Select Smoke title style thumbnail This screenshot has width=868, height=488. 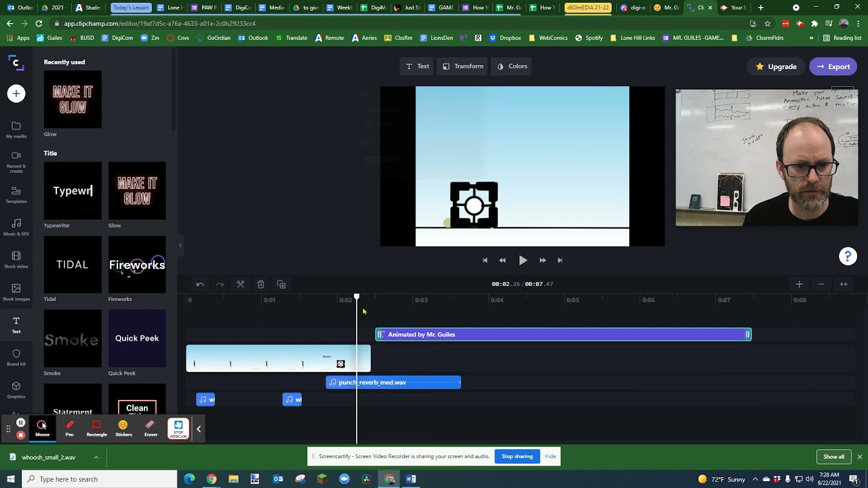[x=73, y=339]
